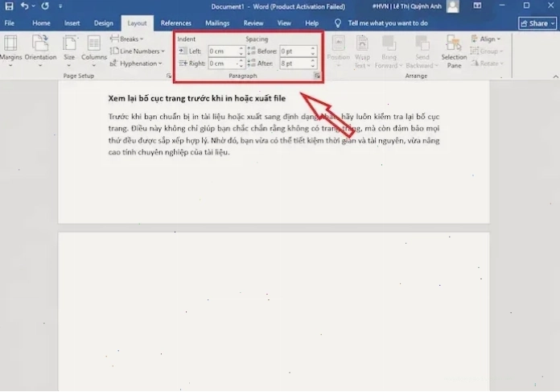
Task: Open the Rotate dropdown
Action: coord(487,64)
